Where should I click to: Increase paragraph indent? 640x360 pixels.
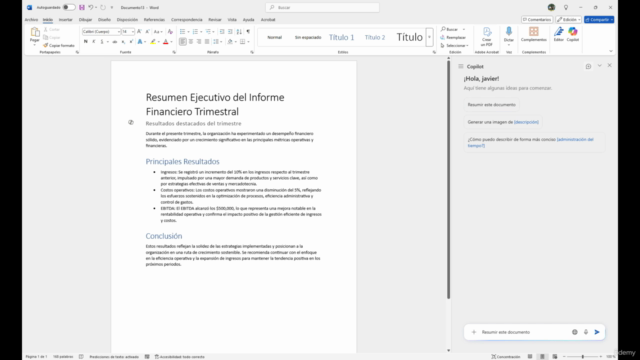click(x=230, y=31)
